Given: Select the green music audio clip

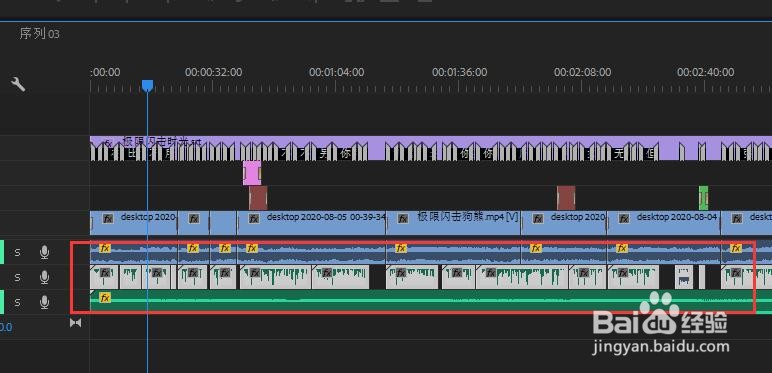Looking at the screenshot, I should point(431,301).
